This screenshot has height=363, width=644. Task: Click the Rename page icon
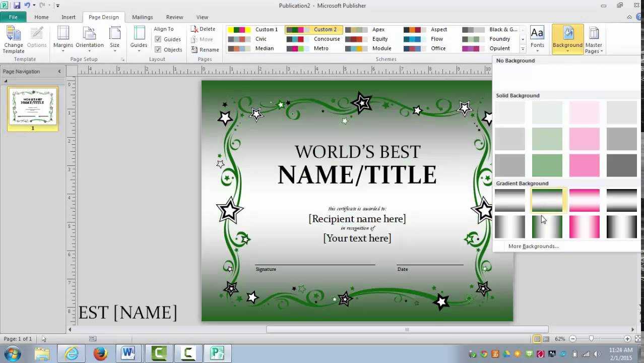pos(195,50)
